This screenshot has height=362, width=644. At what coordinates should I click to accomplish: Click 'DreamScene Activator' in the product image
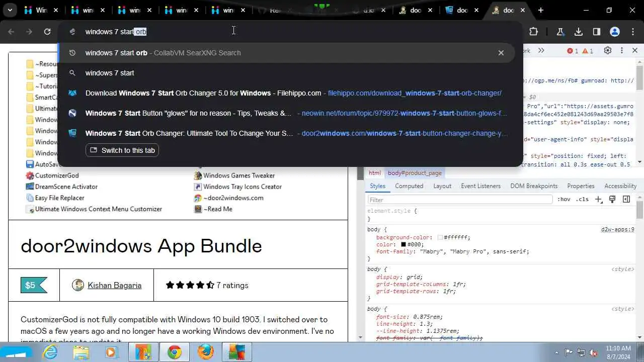(x=66, y=187)
